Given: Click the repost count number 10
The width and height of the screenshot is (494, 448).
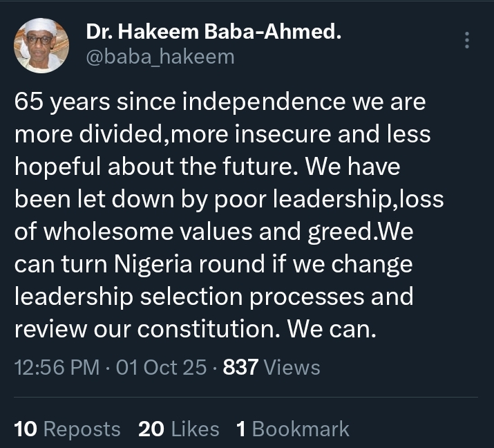Looking at the screenshot, I should click(x=26, y=429).
